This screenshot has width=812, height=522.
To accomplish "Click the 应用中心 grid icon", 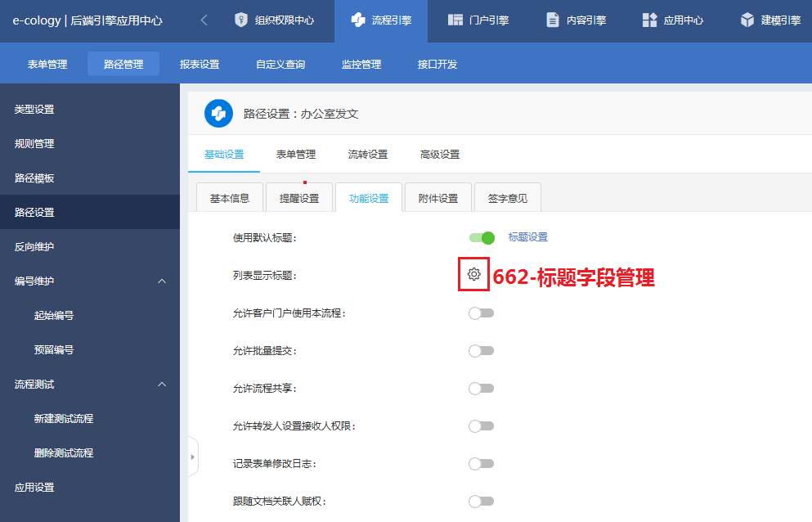I will (x=650, y=20).
